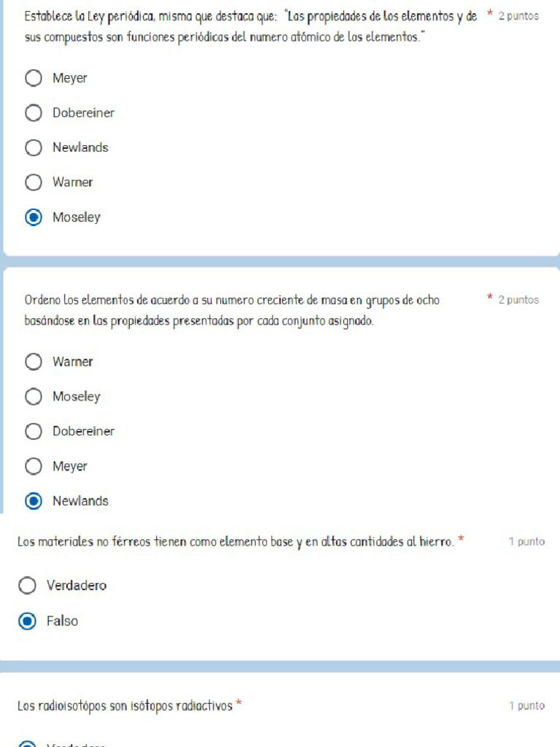
Task: Click "1 punto" label beside materiales no férreos question
Action: point(526,542)
